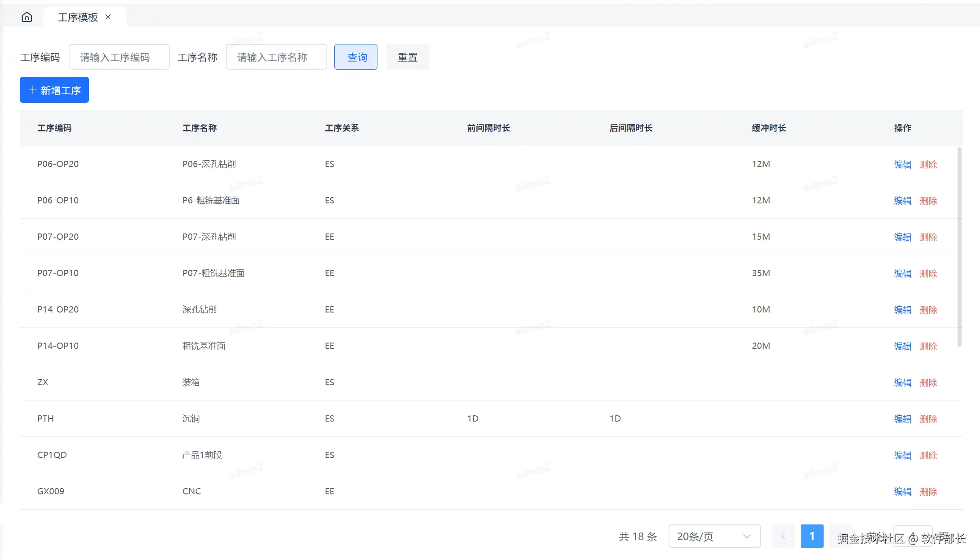Click the previous page arrow

pos(783,536)
